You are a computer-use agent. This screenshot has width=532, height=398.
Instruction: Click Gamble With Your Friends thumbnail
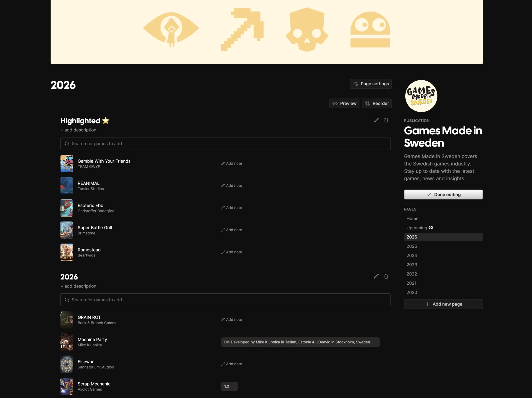point(67,163)
